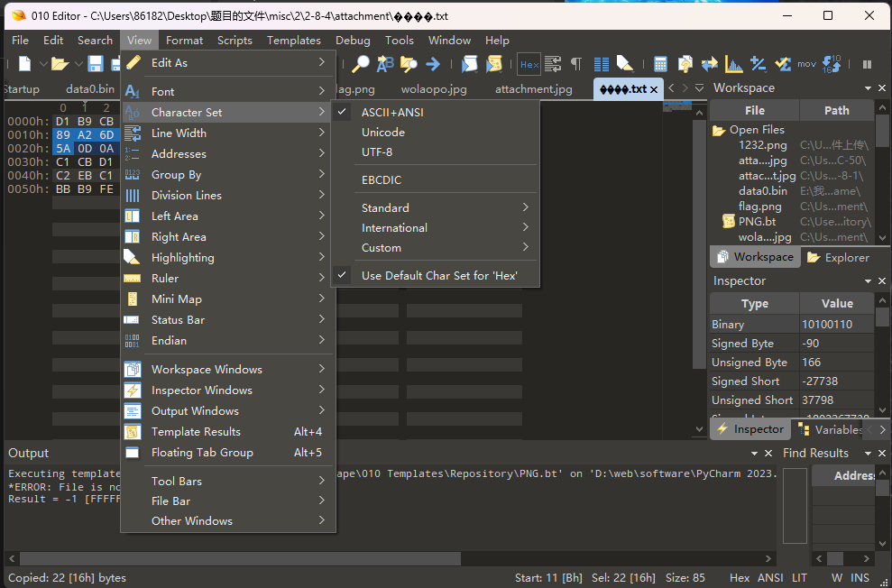
Task: Toggle the Hex edit mode button
Action: [x=529, y=64]
